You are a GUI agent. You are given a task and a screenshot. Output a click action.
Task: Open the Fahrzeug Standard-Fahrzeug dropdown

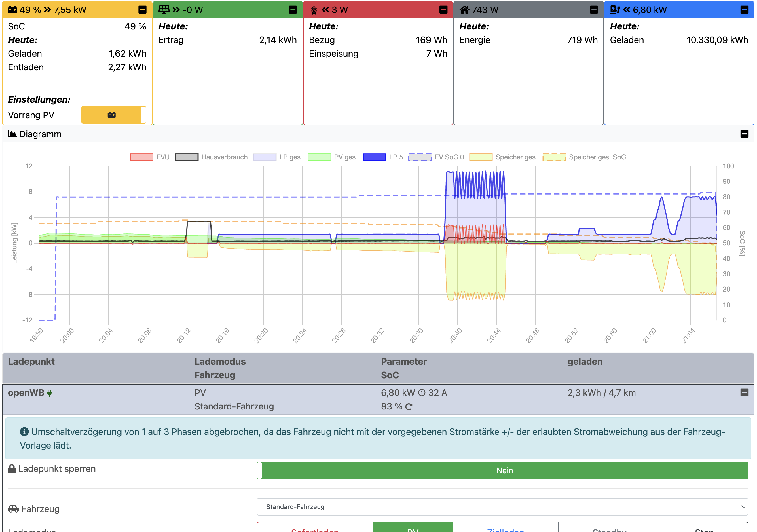pyautogui.click(x=502, y=506)
